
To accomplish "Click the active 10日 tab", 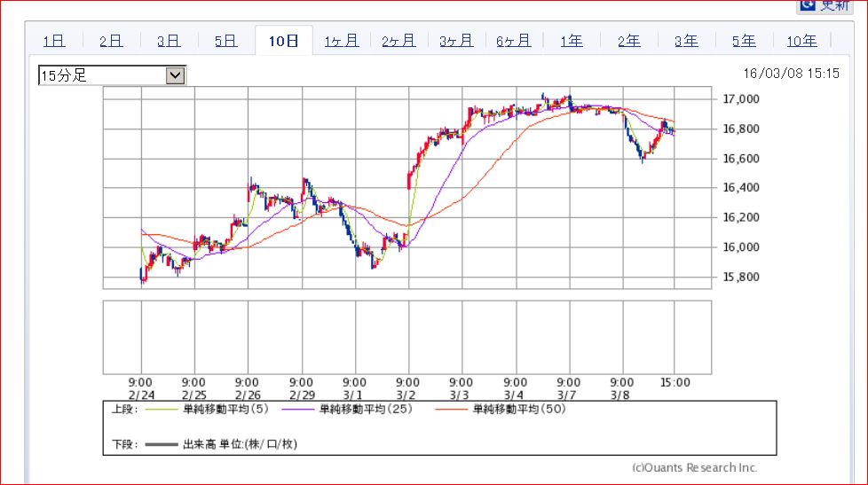I will (x=283, y=41).
